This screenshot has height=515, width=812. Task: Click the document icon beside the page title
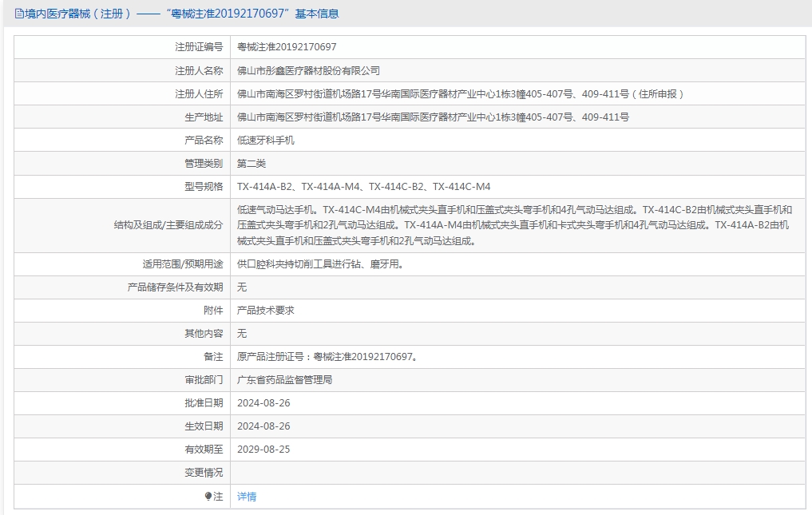pyautogui.click(x=19, y=14)
